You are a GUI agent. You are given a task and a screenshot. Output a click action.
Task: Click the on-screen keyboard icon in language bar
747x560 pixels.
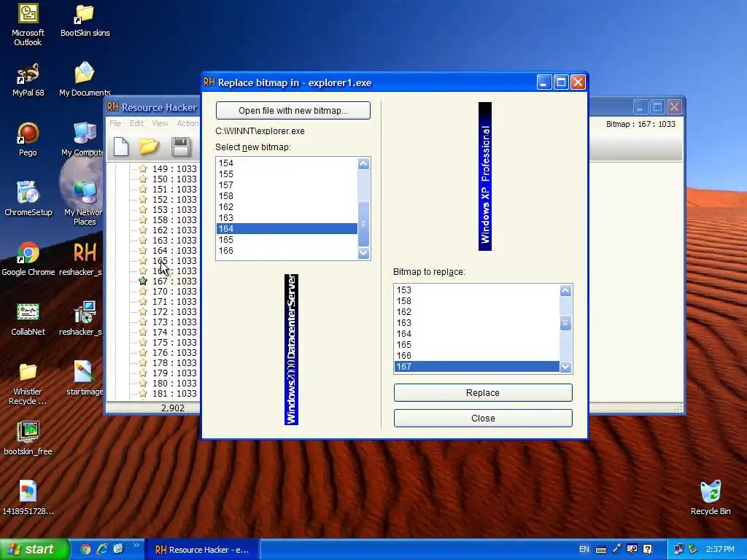click(x=601, y=550)
